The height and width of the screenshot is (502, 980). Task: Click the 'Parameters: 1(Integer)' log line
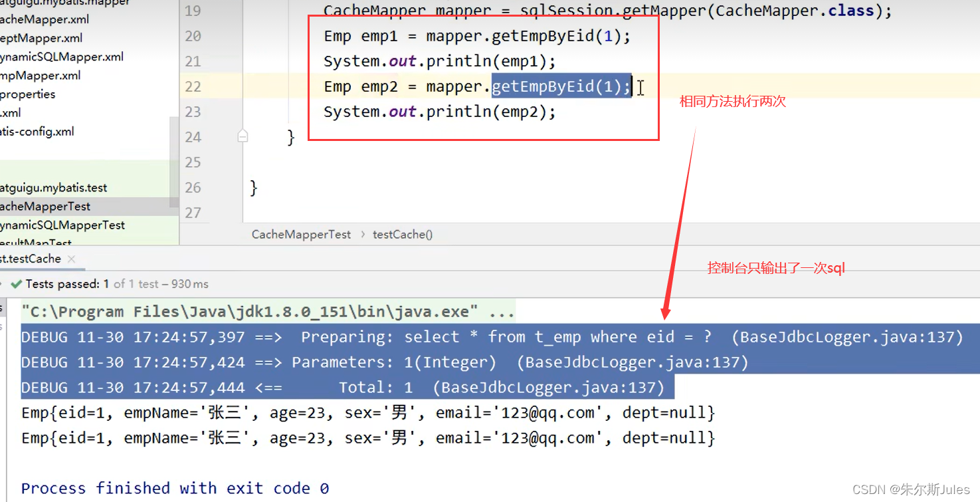click(x=385, y=362)
